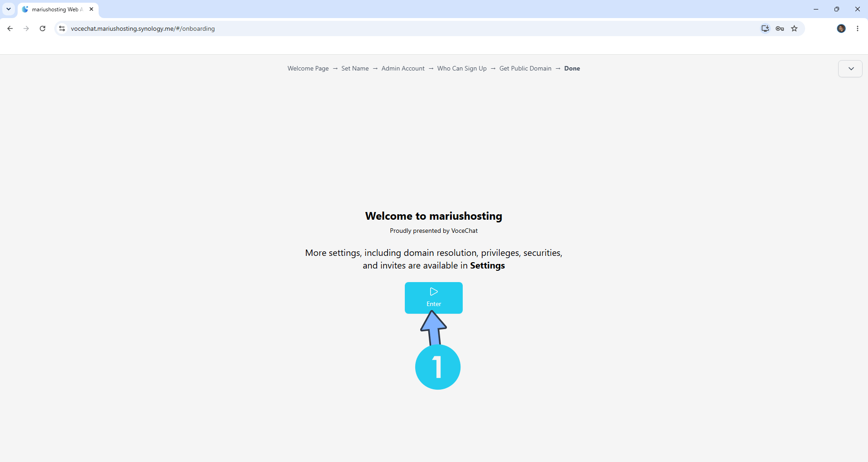Click the Proudly presented by VoceChat text
This screenshot has height=462, width=868.
click(434, 231)
